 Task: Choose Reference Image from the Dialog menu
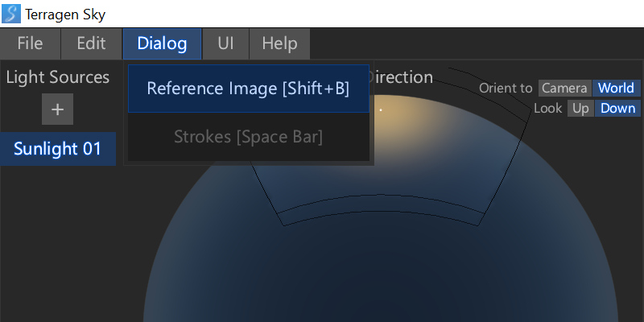(x=248, y=89)
